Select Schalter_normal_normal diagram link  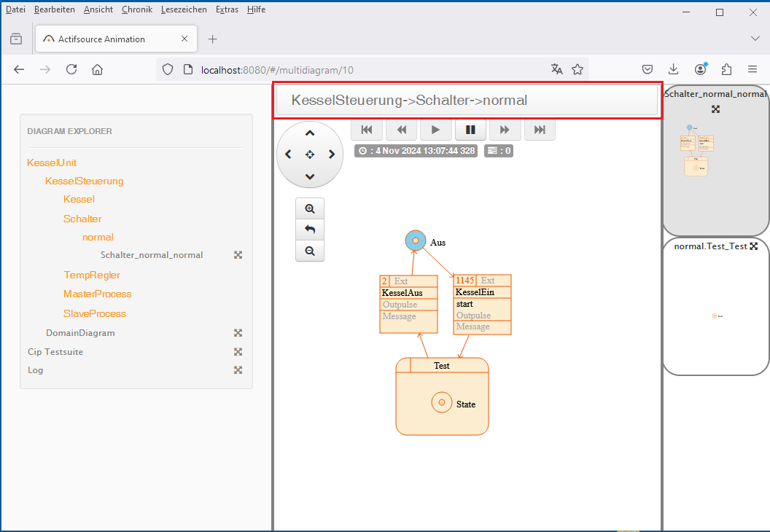[x=152, y=255]
